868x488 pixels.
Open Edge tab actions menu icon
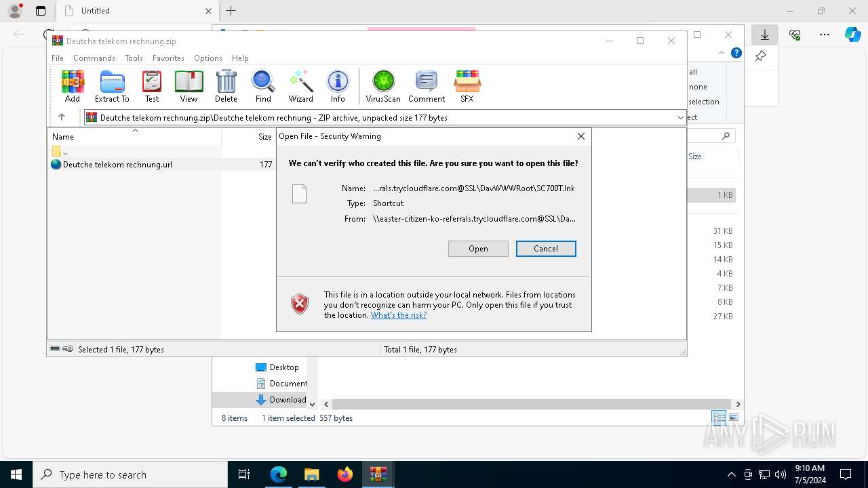point(40,11)
